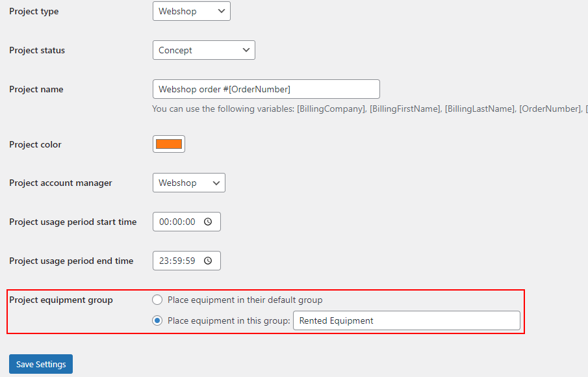Screen dimensions: 588x377
Task: Click the Project account manager label
Action: click(x=61, y=183)
